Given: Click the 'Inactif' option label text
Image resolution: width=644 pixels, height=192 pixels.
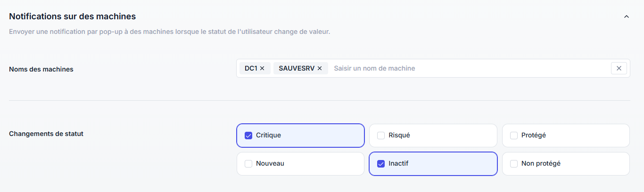Looking at the screenshot, I should (x=399, y=164).
